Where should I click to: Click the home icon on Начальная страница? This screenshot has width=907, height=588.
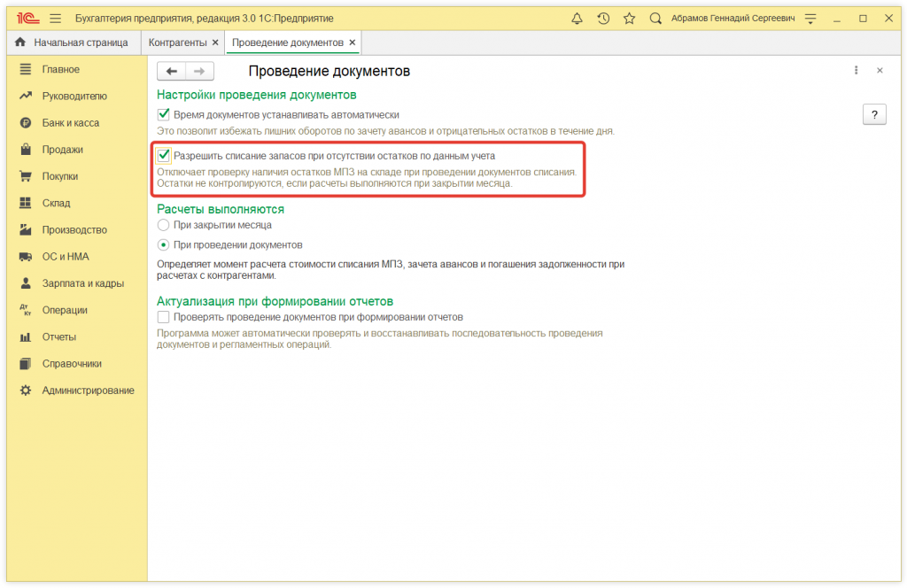[20, 43]
